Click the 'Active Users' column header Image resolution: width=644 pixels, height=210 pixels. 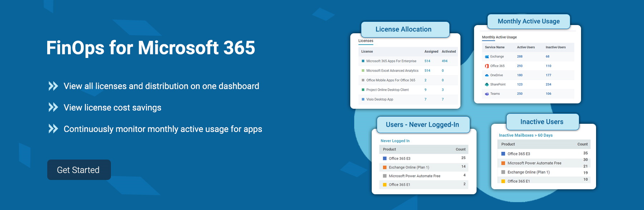click(x=526, y=47)
